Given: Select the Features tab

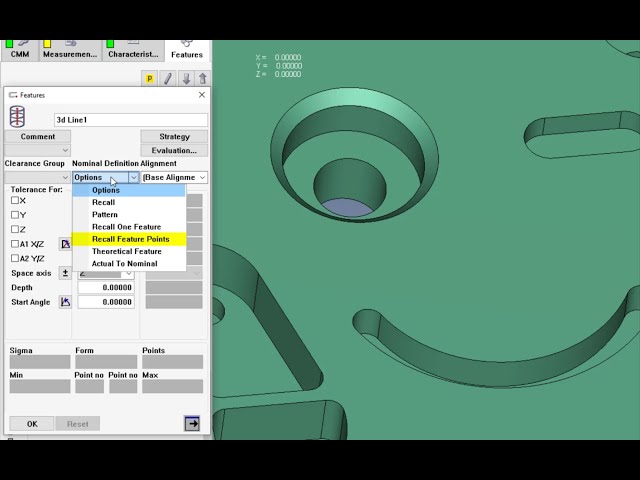Looking at the screenshot, I should [x=187, y=51].
